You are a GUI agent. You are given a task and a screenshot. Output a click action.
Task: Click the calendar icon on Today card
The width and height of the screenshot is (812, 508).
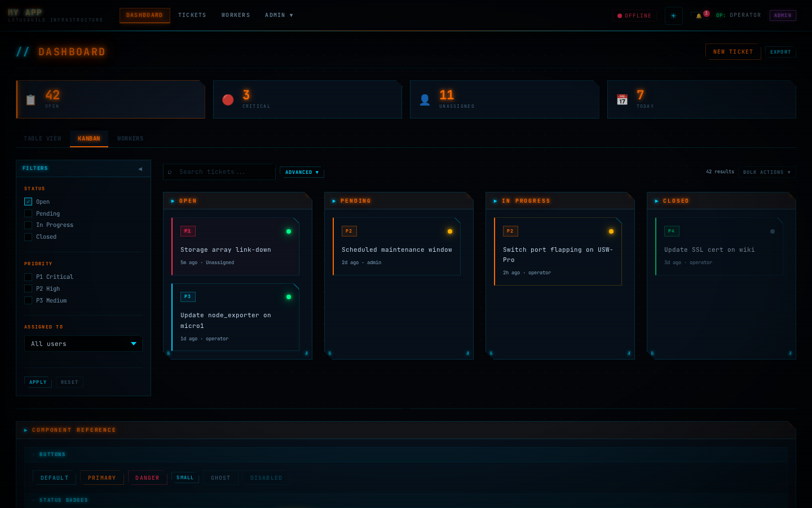(x=622, y=100)
